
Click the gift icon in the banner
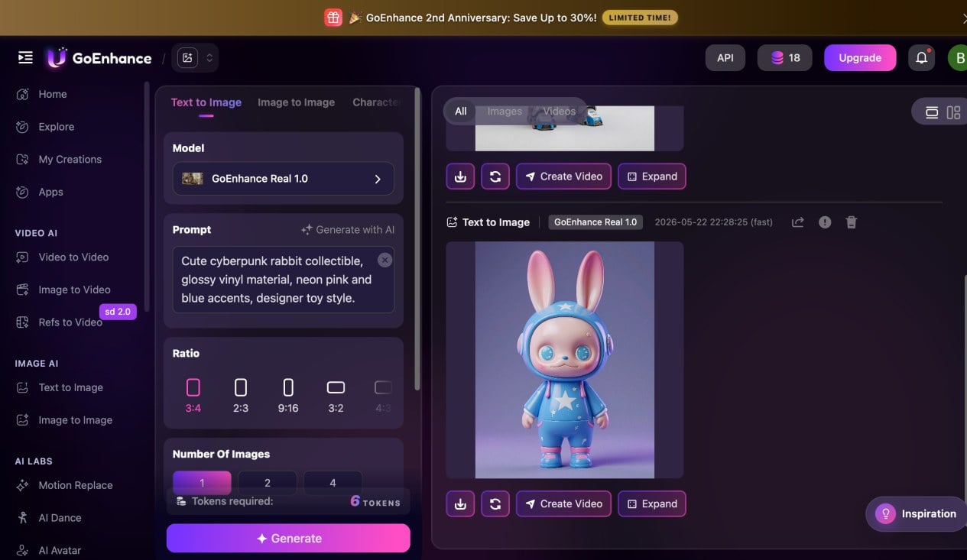point(333,17)
